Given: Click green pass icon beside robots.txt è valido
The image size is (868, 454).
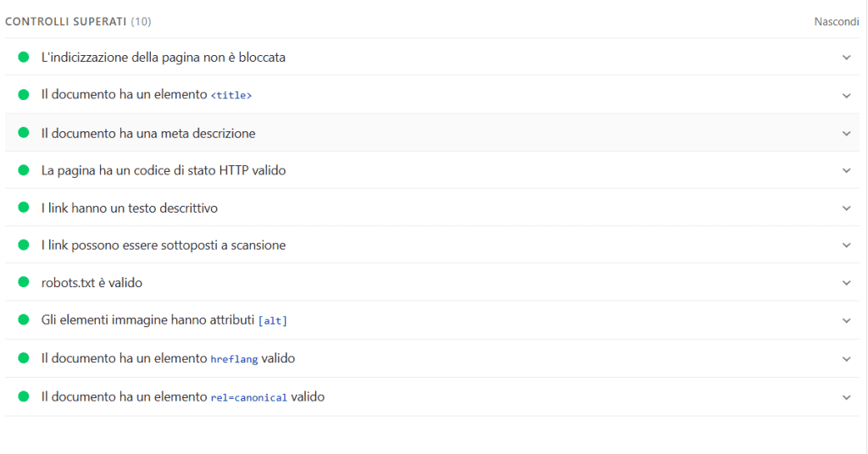Looking at the screenshot, I should pos(24,282).
